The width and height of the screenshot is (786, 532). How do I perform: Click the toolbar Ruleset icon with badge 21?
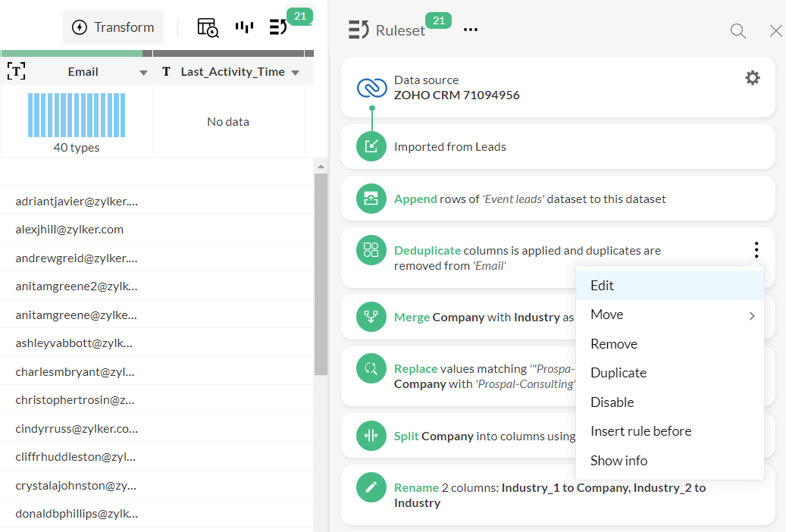coord(278,27)
